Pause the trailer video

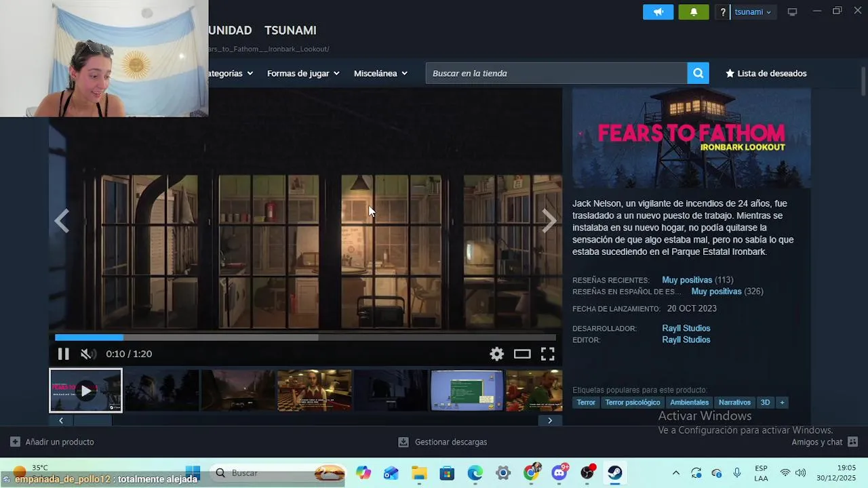pyautogui.click(x=63, y=354)
